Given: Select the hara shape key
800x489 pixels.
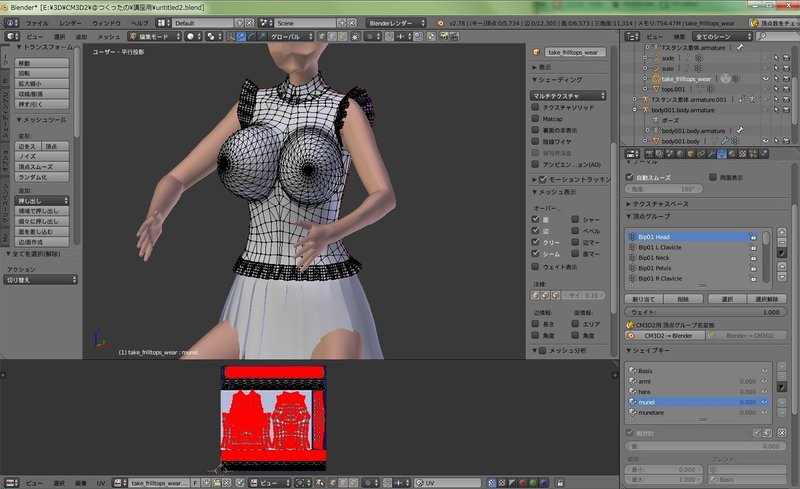Looking at the screenshot, I should tap(646, 391).
